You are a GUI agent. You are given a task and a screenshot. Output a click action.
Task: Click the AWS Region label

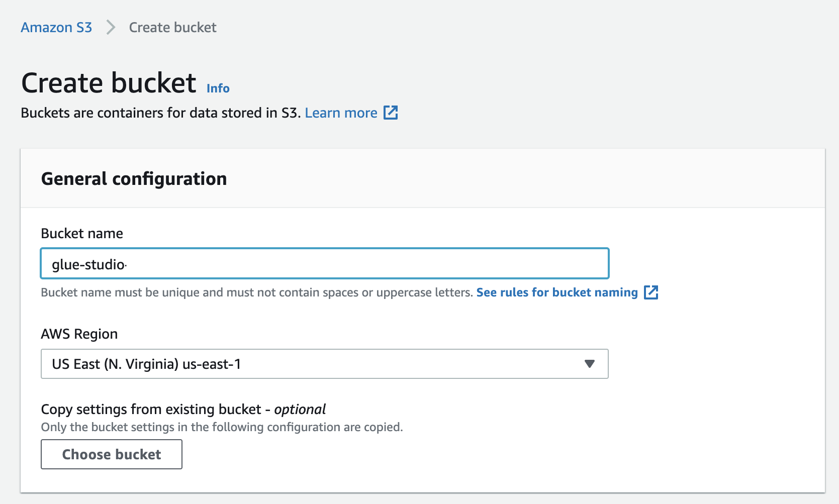[79, 334]
